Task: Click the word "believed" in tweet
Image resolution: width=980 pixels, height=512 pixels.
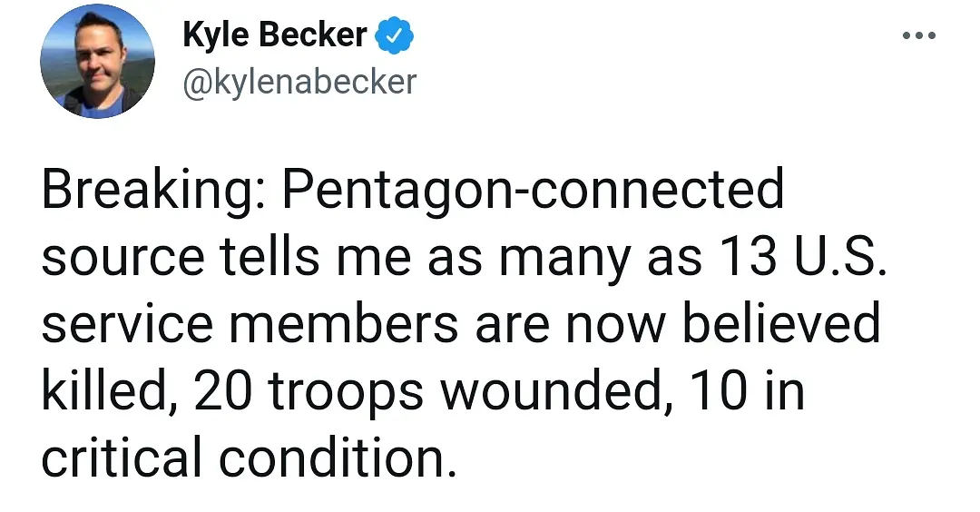Action: 780,325
